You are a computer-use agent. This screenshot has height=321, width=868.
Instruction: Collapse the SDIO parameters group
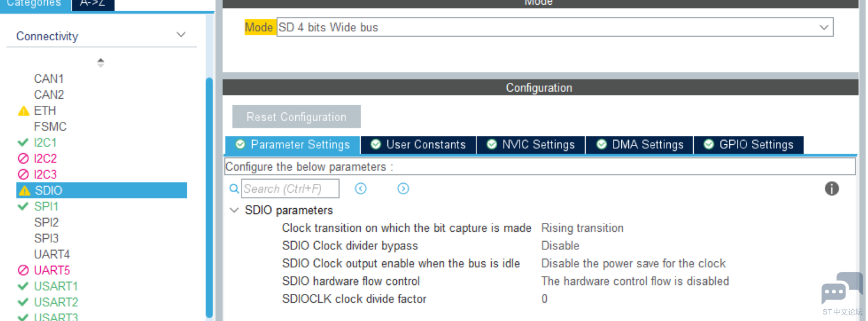[234, 210]
